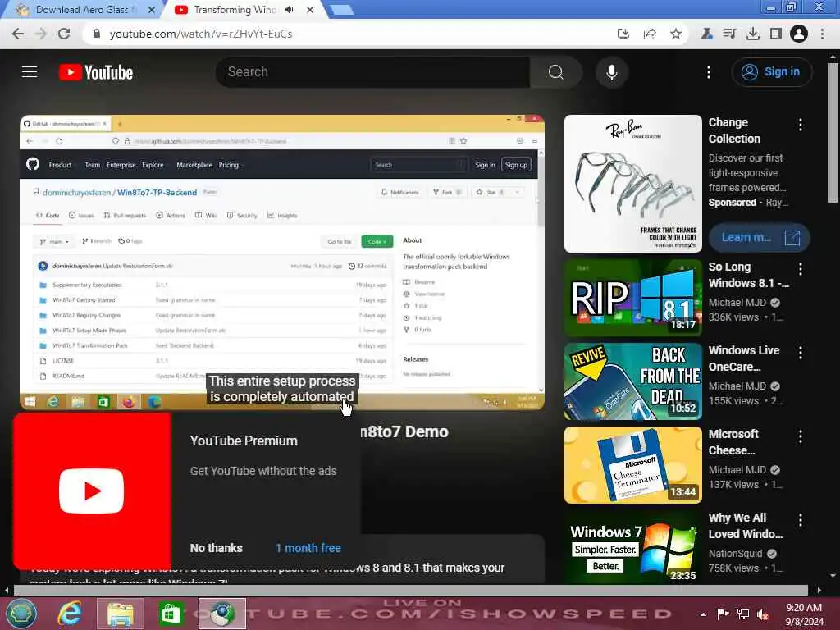Open YouTube settings three-dot menu
This screenshot has width=840, height=630.
[709, 72]
